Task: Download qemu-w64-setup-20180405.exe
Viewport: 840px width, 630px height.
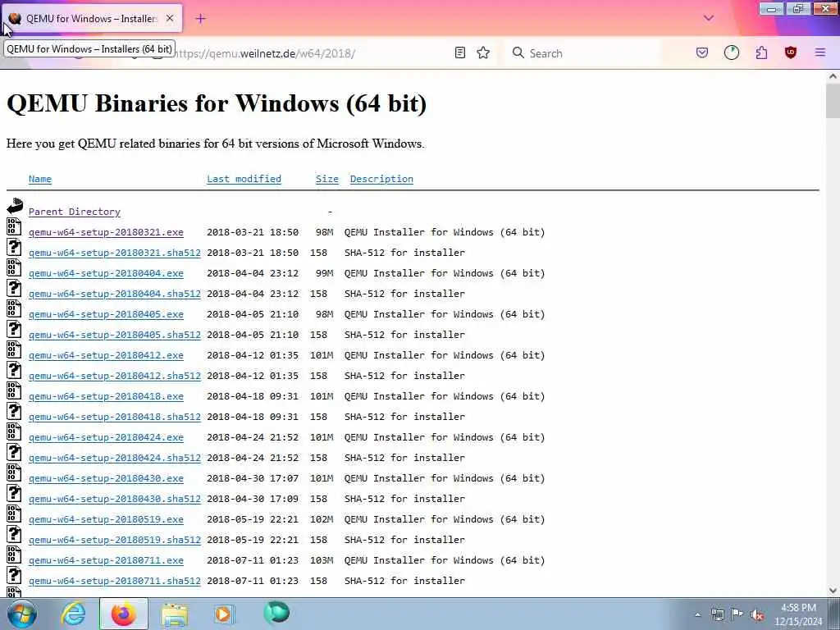Action: [106, 314]
